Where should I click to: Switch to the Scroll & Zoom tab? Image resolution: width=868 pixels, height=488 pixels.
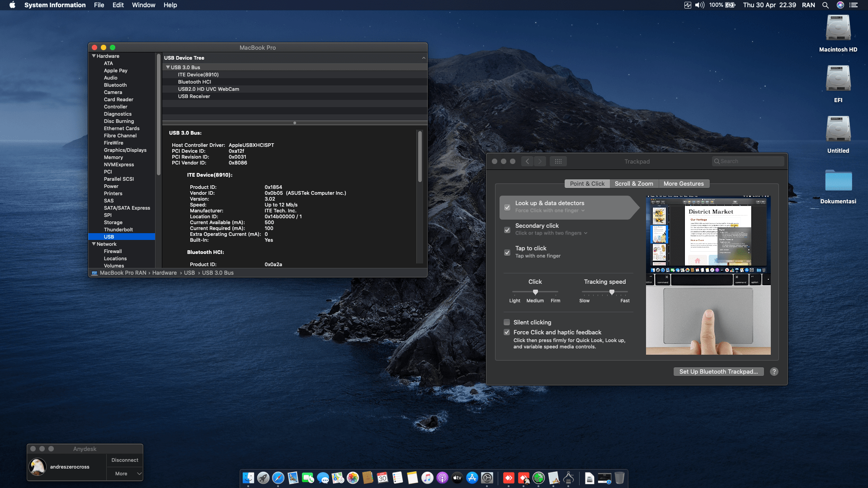pos(634,183)
